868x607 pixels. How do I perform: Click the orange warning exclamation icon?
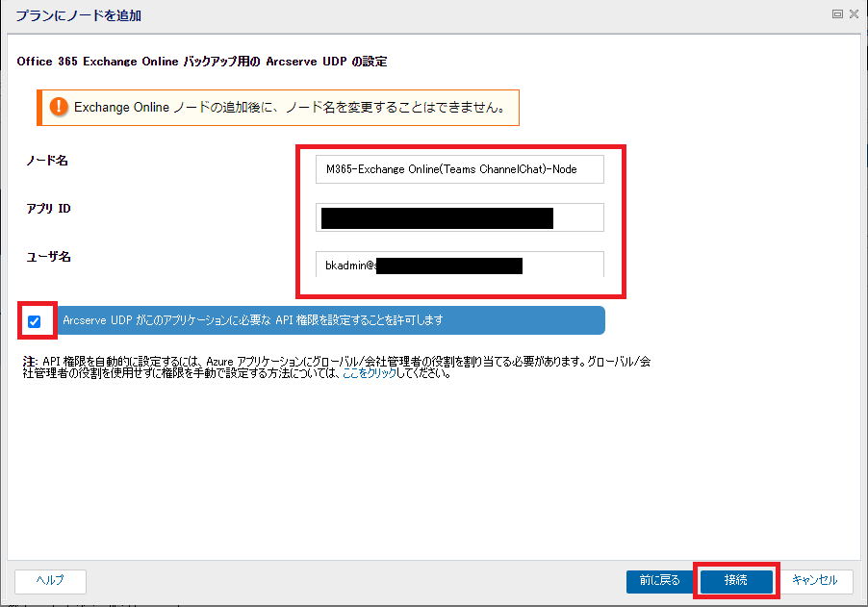59,107
